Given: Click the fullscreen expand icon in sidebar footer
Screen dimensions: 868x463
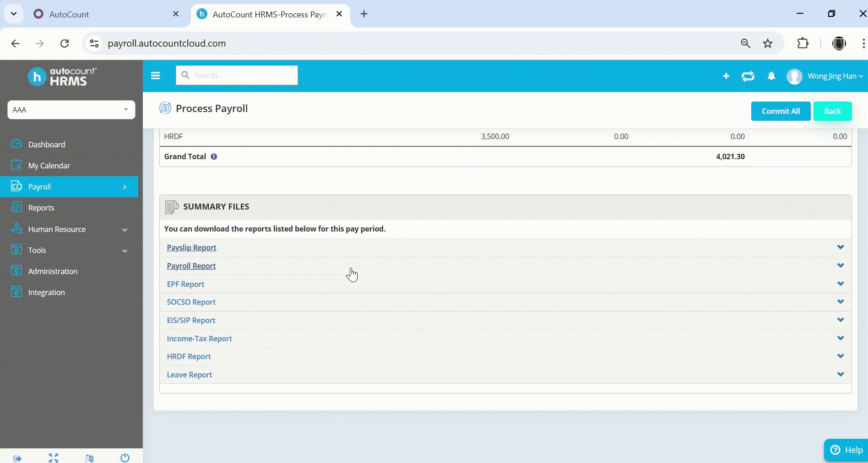Looking at the screenshot, I should (x=54, y=458).
